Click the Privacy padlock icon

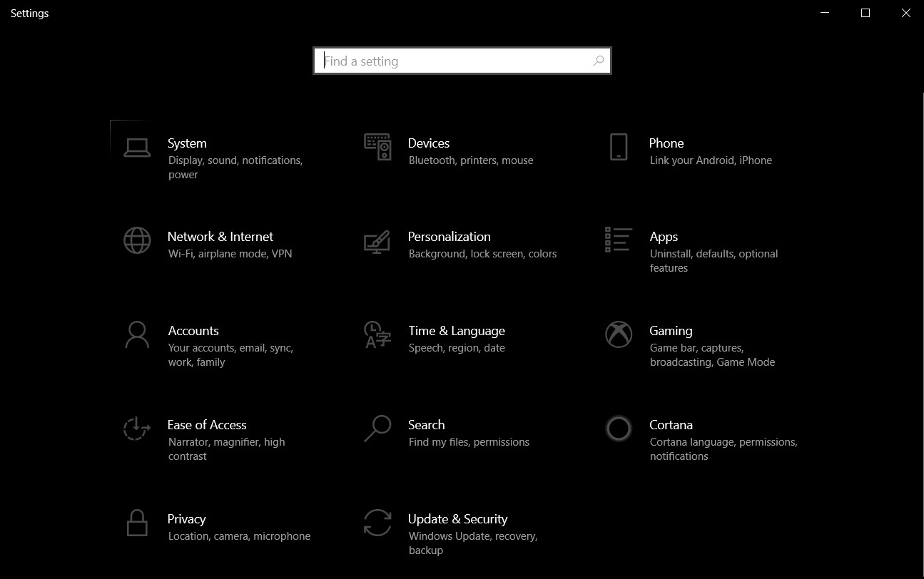tap(137, 523)
